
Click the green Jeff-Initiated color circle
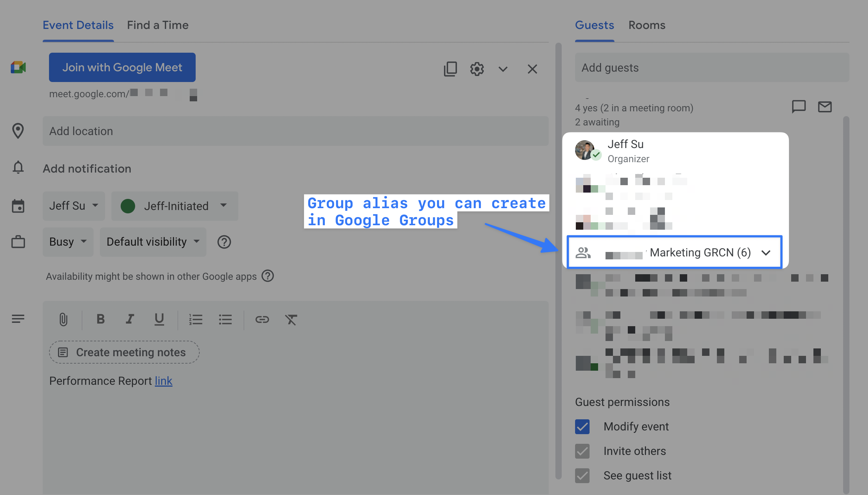(x=128, y=206)
